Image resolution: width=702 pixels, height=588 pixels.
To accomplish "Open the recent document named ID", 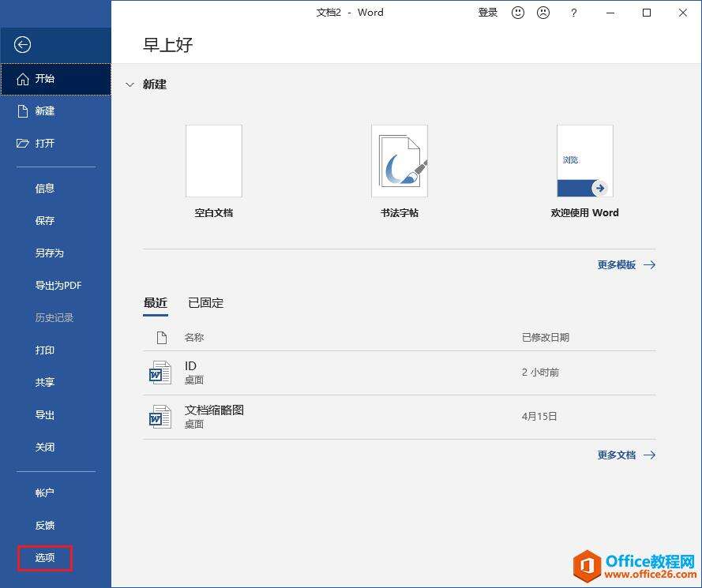I will 400,373.
